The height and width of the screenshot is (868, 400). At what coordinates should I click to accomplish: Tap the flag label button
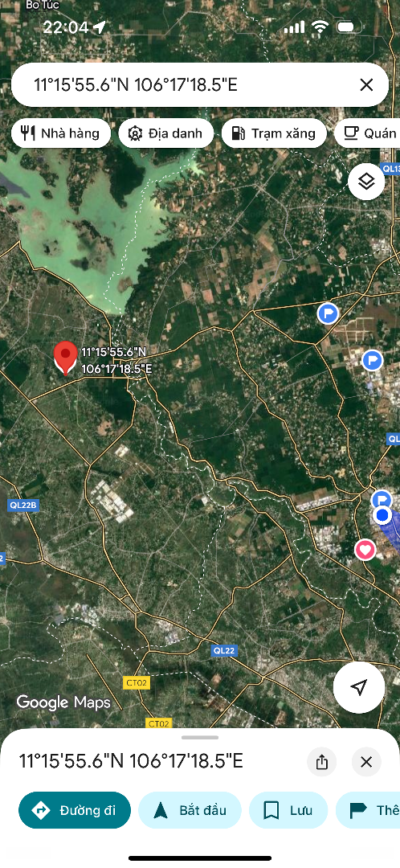(368, 810)
